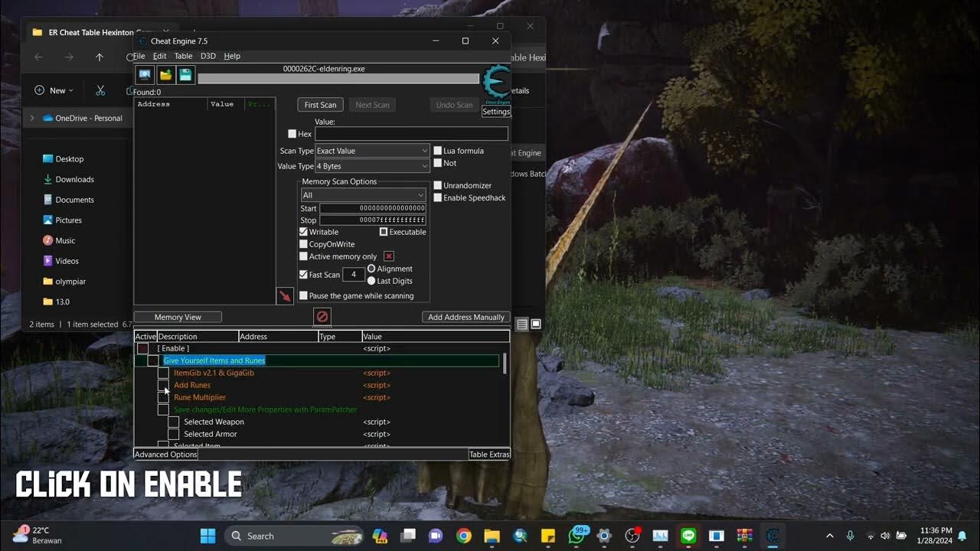980x551 pixels.
Task: Check Enable Speedhack
Action: pos(438,197)
